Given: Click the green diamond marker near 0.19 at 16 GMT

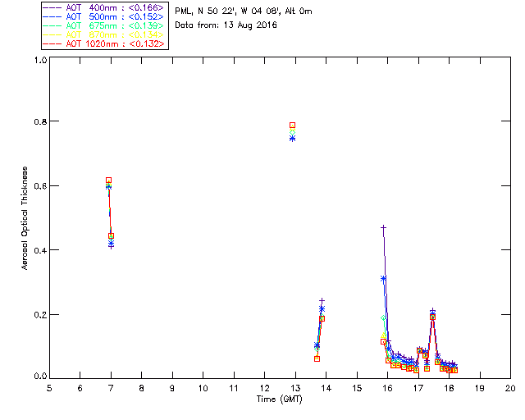Looking at the screenshot, I should point(383,317).
